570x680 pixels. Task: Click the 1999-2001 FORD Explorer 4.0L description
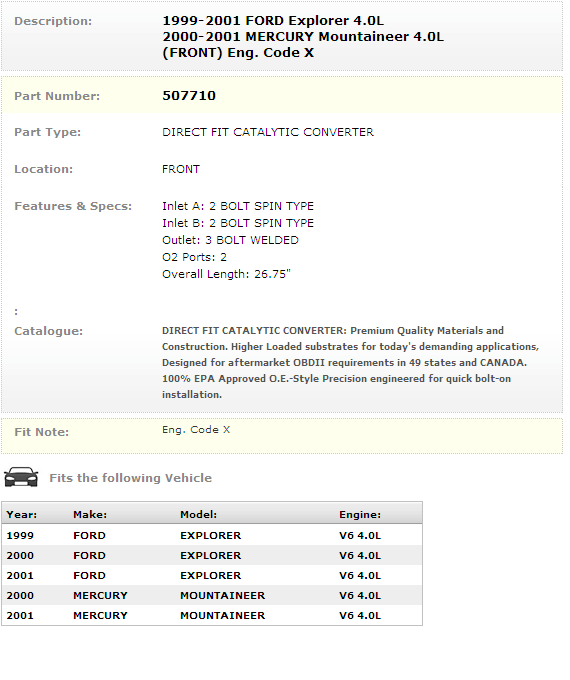coord(273,20)
